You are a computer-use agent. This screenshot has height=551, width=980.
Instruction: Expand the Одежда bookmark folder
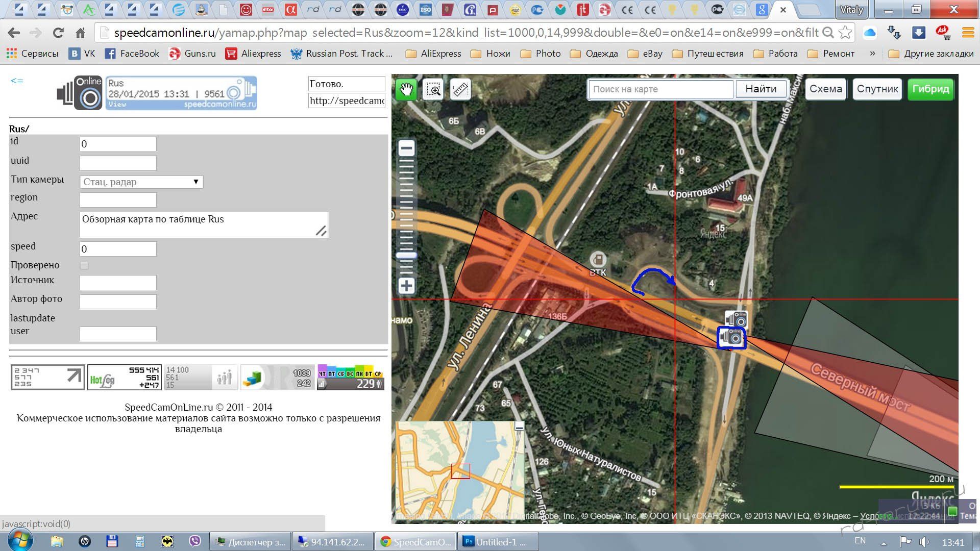[x=595, y=54]
